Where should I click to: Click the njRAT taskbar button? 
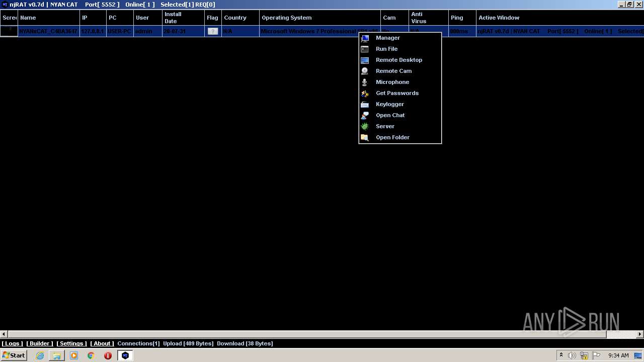point(125,355)
